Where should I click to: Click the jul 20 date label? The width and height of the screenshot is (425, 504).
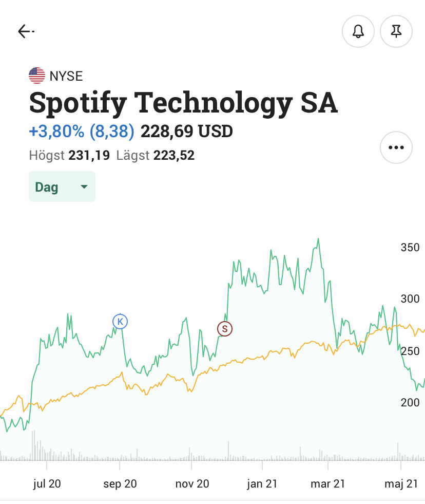pyautogui.click(x=47, y=483)
